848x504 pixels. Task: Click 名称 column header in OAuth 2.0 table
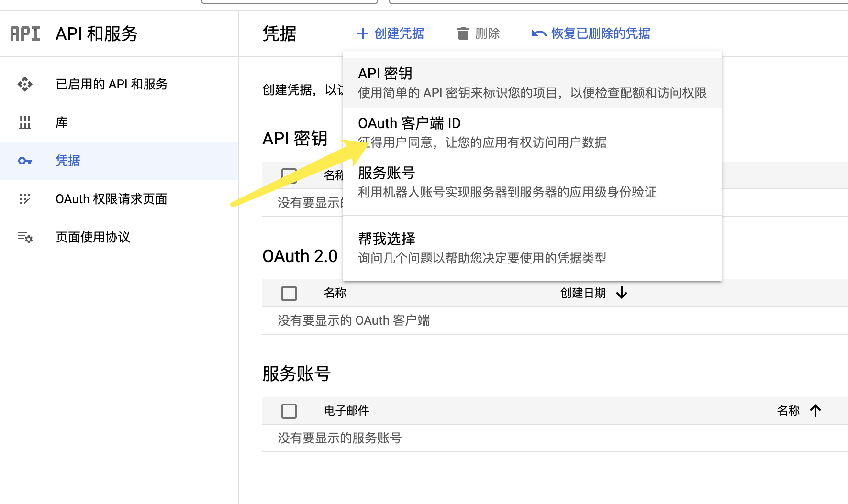click(335, 293)
